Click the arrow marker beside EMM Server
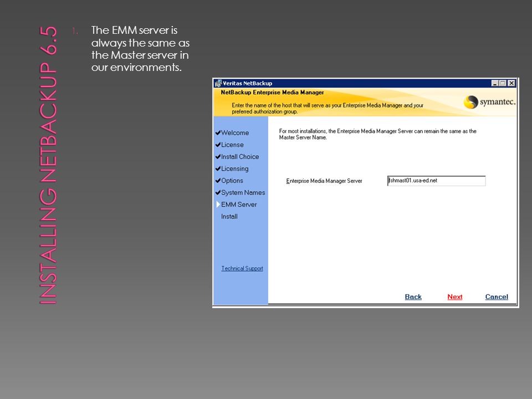Image resolution: width=532 pixels, height=399 pixels. click(x=218, y=204)
